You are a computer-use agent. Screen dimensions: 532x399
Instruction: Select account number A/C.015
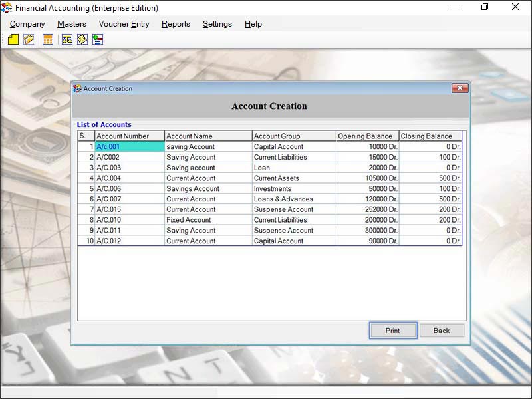pos(130,209)
